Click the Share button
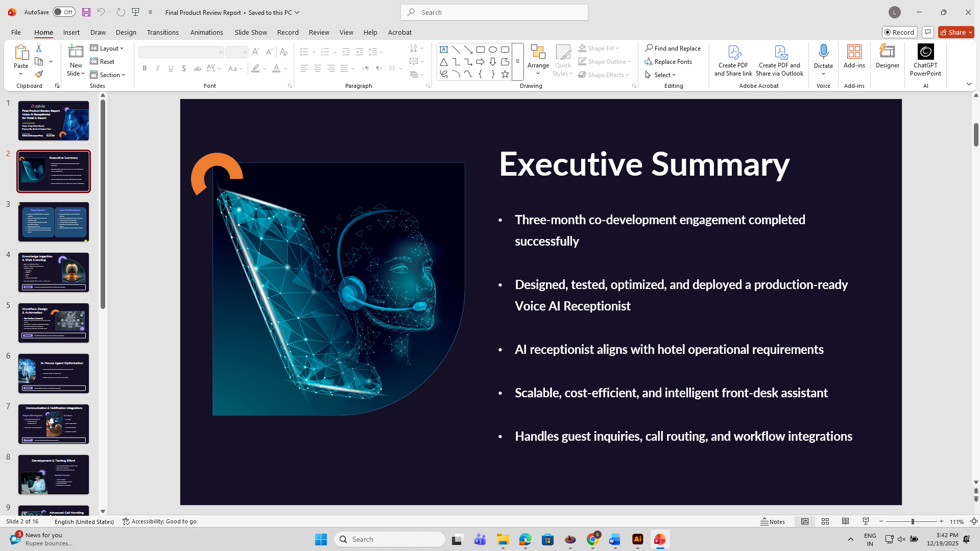980x551 pixels. click(x=956, y=32)
